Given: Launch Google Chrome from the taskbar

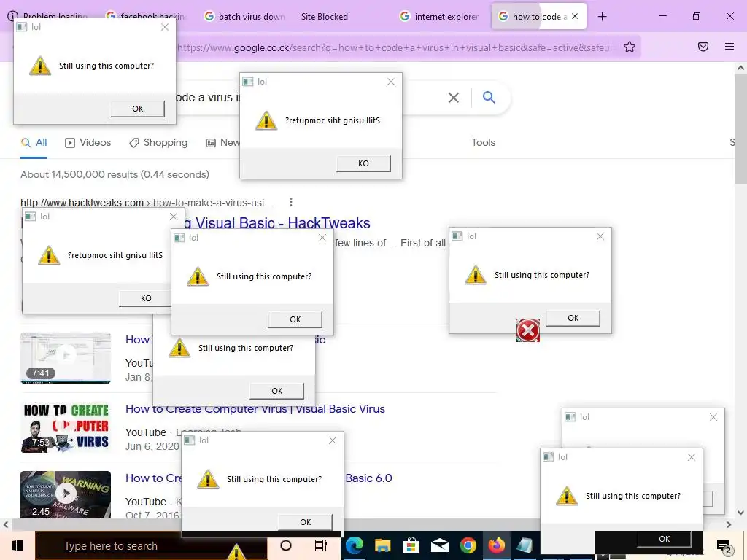Looking at the screenshot, I should 468,545.
